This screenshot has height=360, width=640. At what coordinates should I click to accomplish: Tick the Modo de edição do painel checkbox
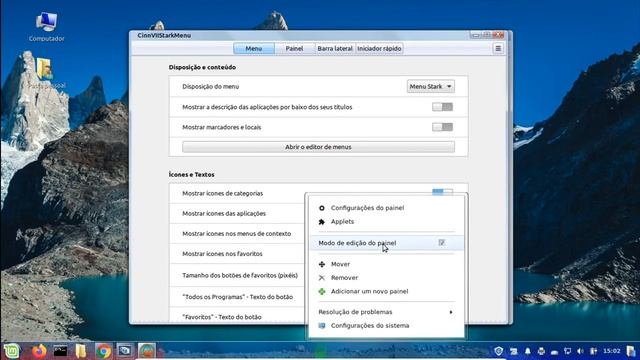click(x=442, y=242)
